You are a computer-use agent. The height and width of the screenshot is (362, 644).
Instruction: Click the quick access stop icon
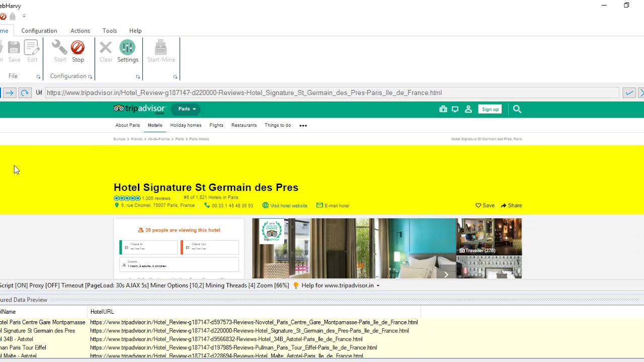pyautogui.click(x=3, y=17)
